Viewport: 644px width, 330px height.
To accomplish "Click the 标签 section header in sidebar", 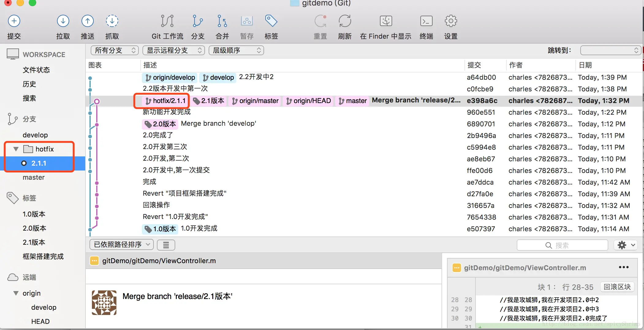I will click(x=29, y=198).
